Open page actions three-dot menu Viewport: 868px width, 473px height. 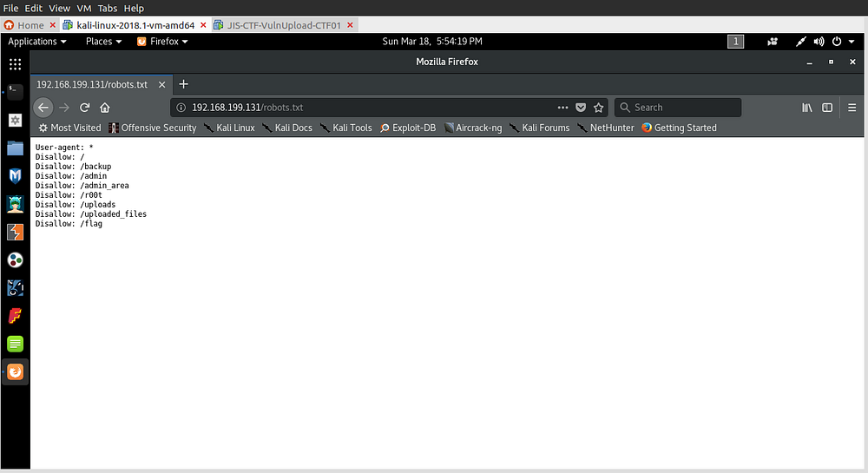click(562, 108)
